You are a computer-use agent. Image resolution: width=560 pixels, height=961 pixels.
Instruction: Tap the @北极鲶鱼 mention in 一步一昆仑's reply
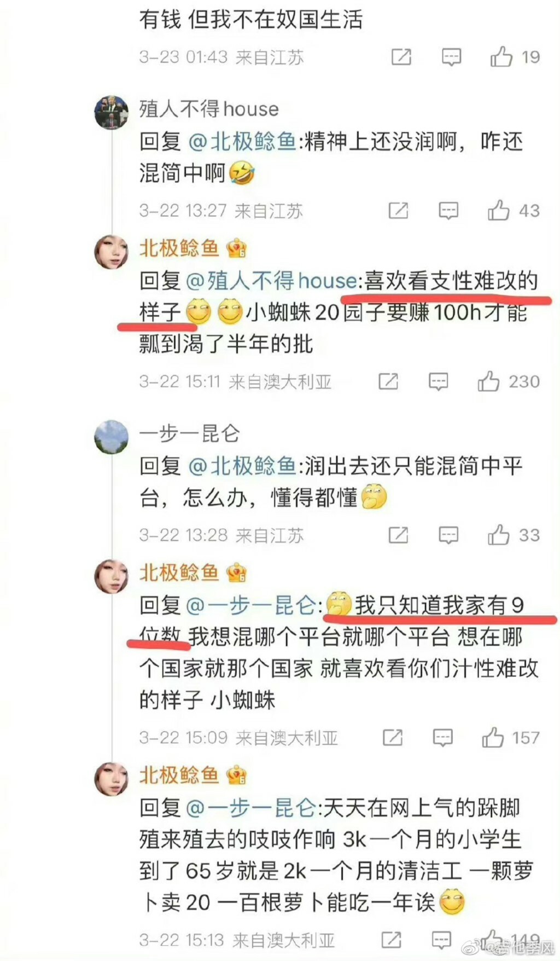(x=242, y=466)
